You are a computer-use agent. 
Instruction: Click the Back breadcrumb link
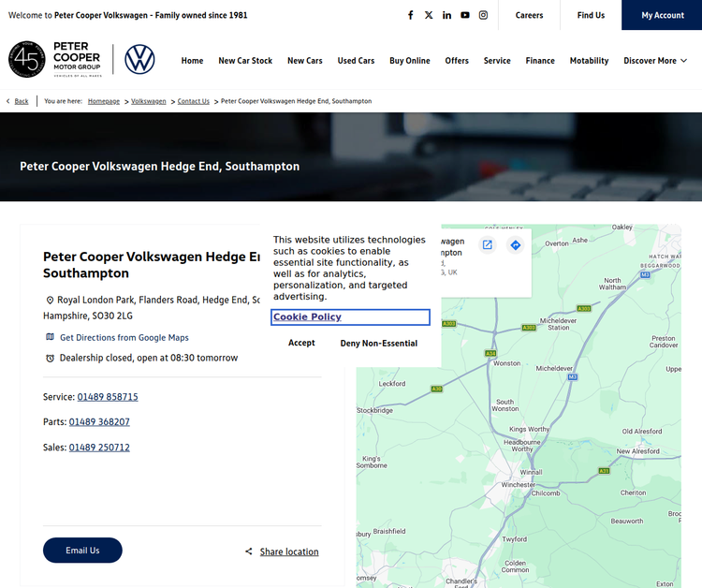(x=22, y=101)
